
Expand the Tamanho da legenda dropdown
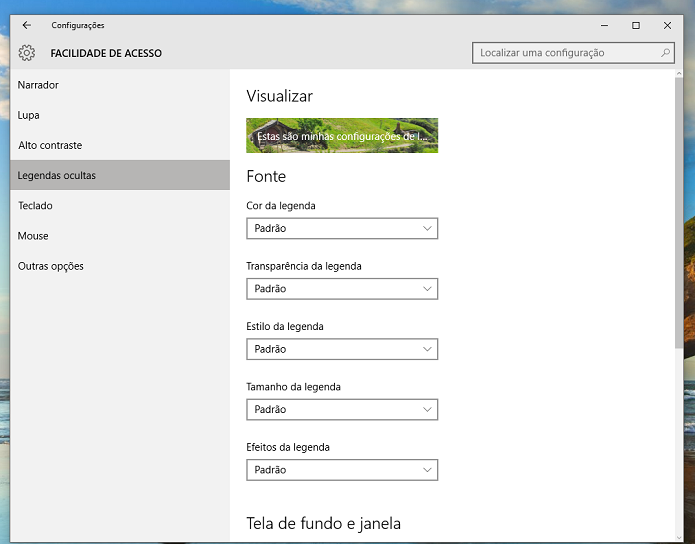coord(342,409)
